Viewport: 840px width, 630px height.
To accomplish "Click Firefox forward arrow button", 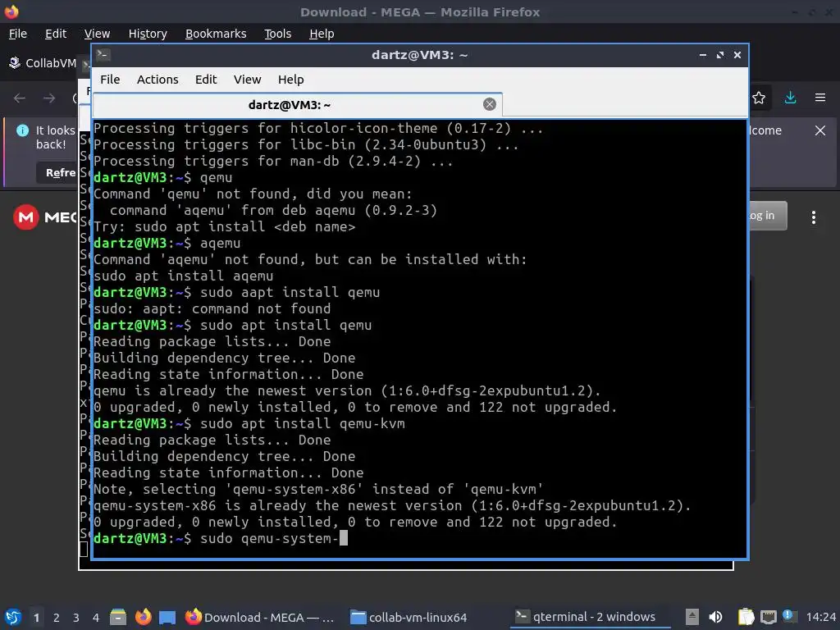I will coord(49,98).
